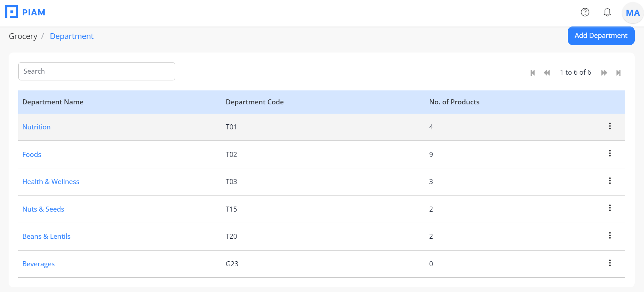Viewport: 644px width, 292px height.
Task: Go to previous page of results
Action: (x=547, y=73)
